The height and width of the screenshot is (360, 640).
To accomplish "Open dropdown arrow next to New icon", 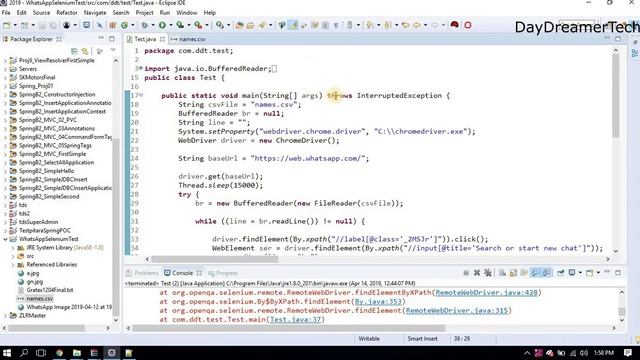I will [15, 25].
